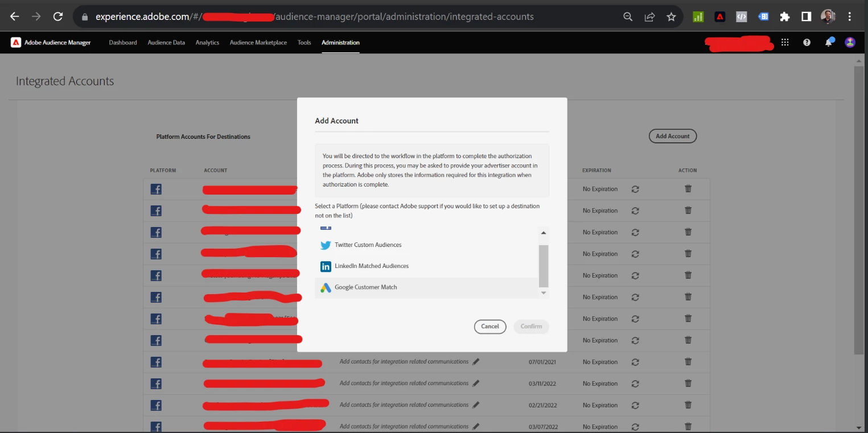Open the Analytics menu
This screenshot has height=433, width=868.
click(x=207, y=43)
